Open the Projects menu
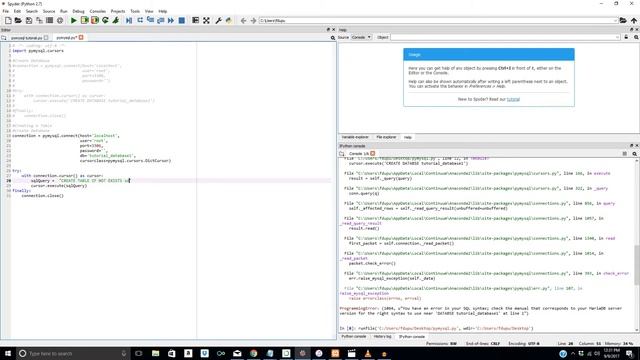Image resolution: width=640 pixels, height=360 pixels. [118, 11]
